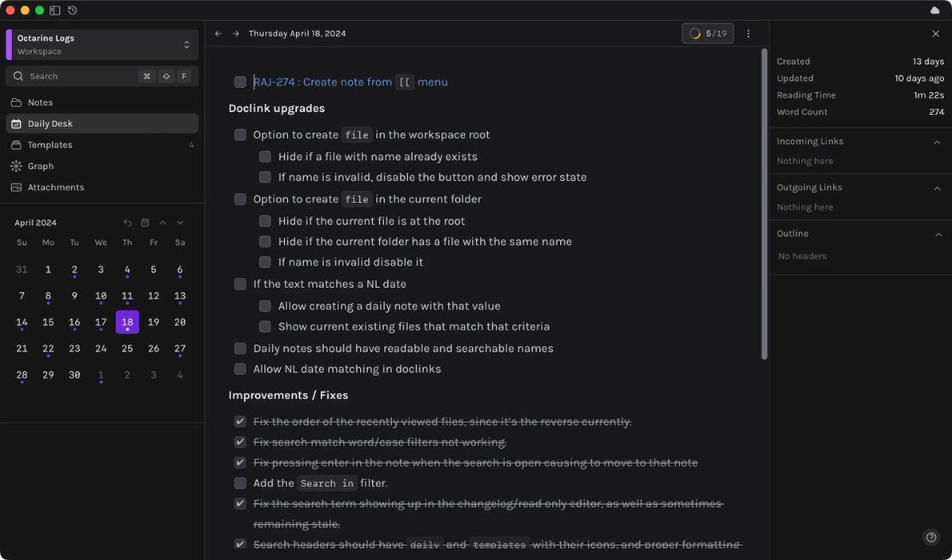Check 'Allow NL date matching in doclinks'

(240, 369)
